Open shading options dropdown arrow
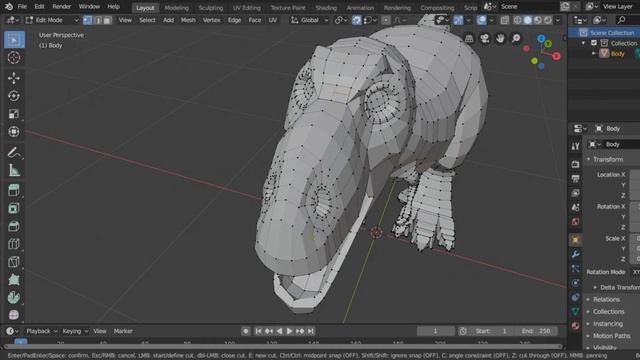The height and width of the screenshot is (360, 640). pyautogui.click(x=558, y=20)
